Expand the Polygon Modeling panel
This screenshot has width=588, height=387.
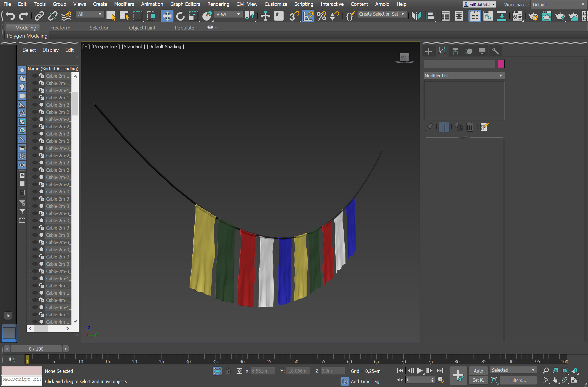coord(27,36)
